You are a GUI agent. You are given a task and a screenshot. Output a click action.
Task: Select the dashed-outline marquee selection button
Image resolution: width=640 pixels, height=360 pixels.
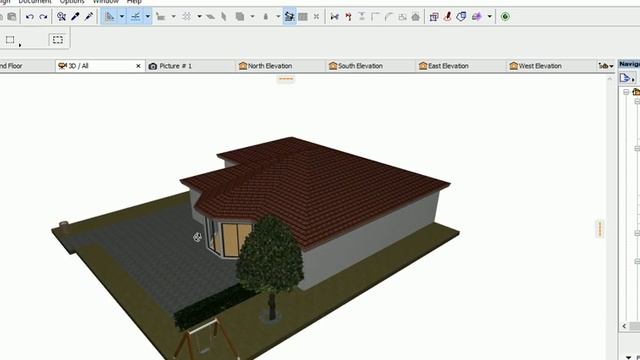click(x=58, y=40)
